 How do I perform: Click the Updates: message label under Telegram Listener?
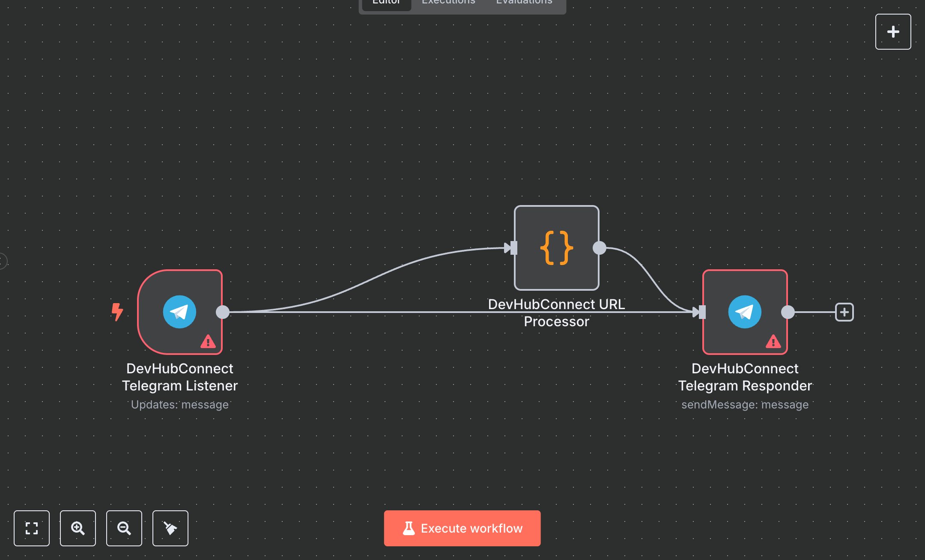point(180,404)
